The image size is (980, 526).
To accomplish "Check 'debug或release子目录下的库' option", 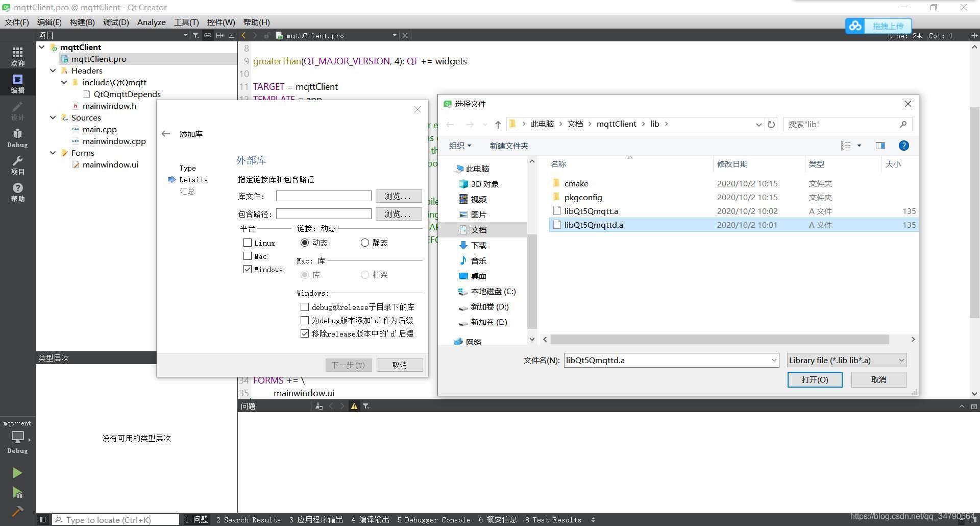I will click(x=305, y=307).
